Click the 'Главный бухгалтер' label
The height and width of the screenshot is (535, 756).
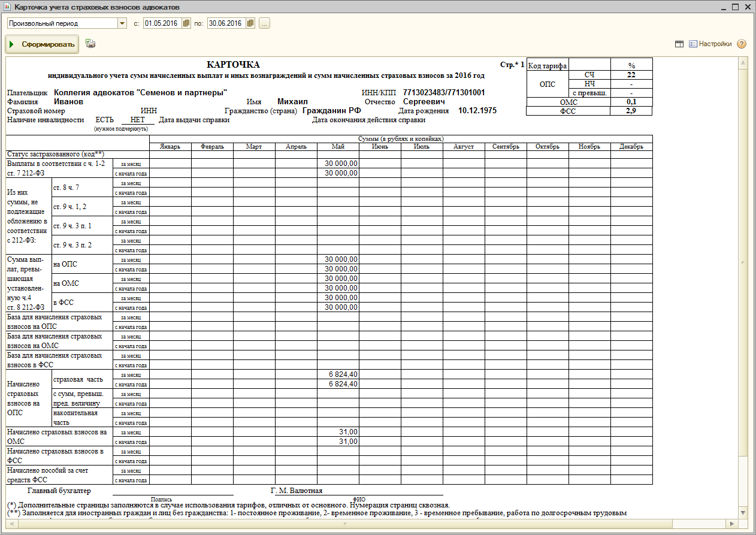[x=59, y=491]
